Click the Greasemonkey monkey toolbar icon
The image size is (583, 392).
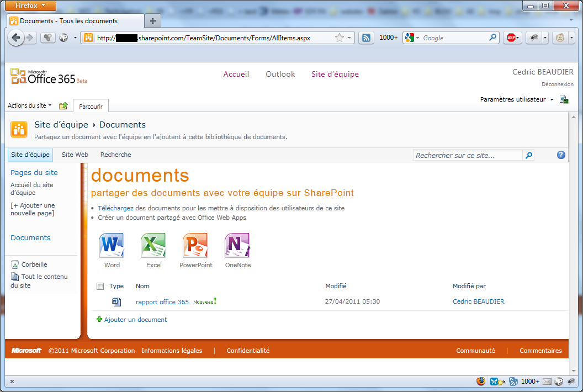[x=560, y=38]
